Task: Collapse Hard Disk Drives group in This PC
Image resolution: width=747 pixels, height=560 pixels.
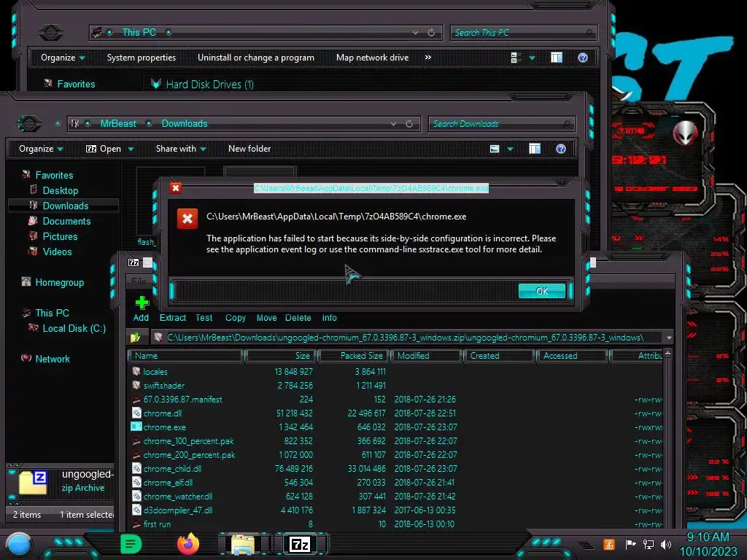Action: click(156, 84)
